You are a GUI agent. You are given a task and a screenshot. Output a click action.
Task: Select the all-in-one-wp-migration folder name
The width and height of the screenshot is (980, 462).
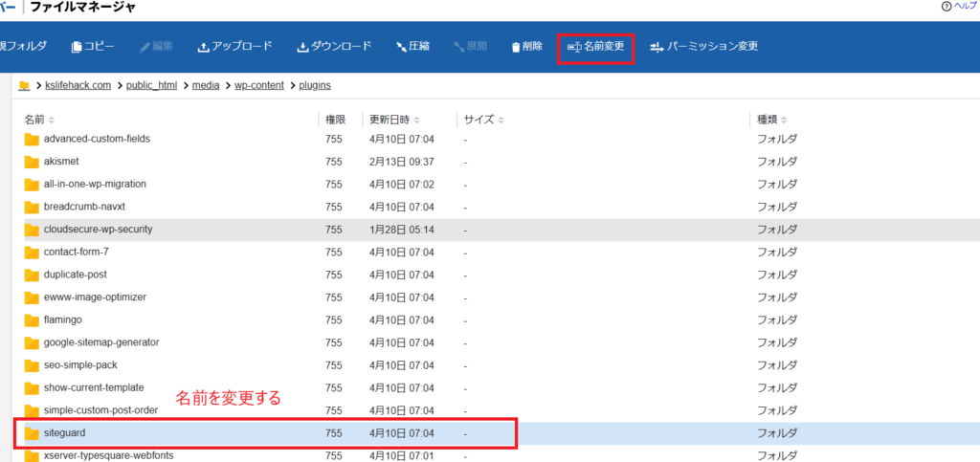[x=95, y=185]
